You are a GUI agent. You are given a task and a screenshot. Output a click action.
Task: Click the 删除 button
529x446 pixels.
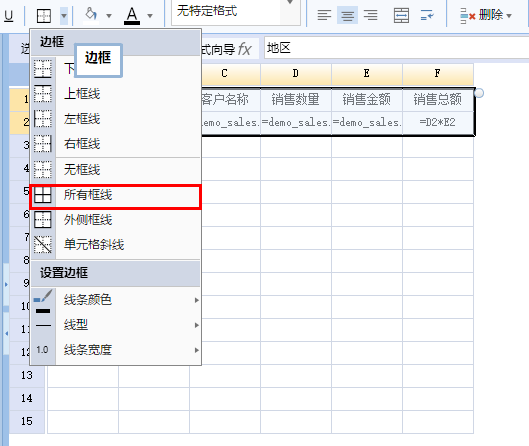click(x=486, y=16)
